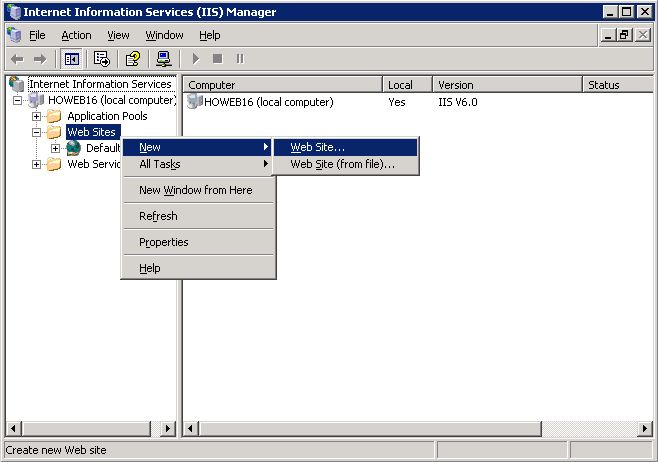This screenshot has height=462, width=658.
Task: Choose Properties in context menu
Action: coord(198,242)
